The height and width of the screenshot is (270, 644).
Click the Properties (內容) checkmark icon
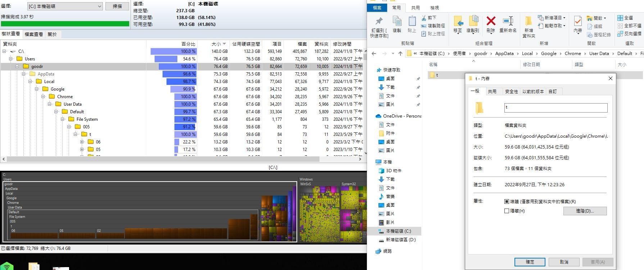coord(578,22)
